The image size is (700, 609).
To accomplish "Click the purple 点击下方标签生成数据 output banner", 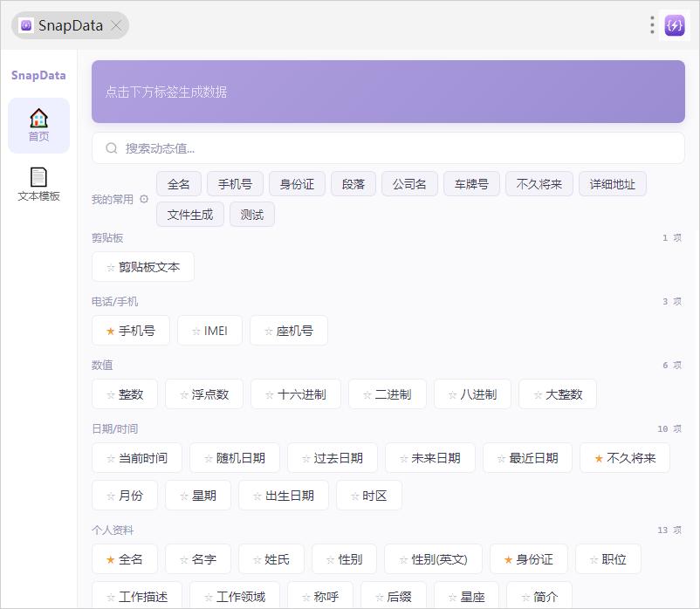I will (x=388, y=92).
